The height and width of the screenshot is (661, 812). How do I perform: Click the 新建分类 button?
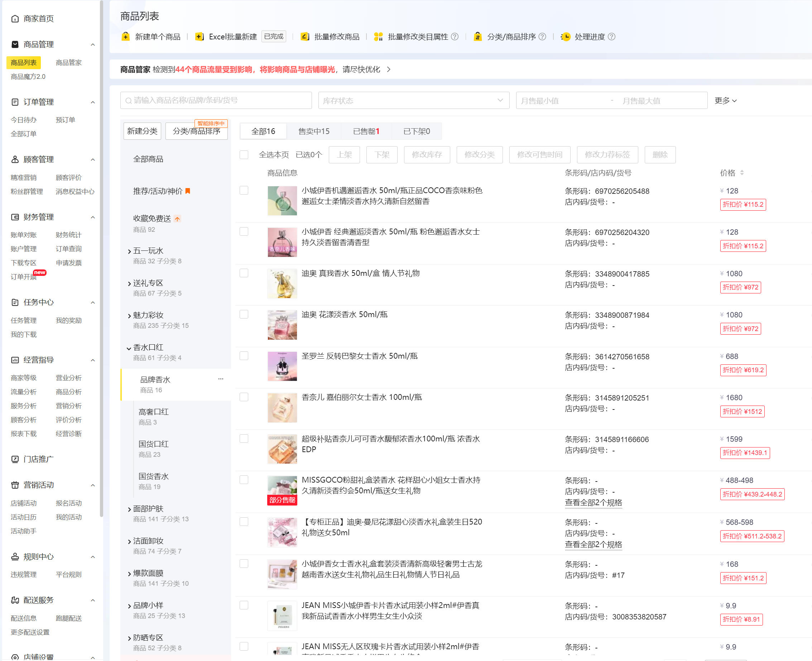[x=142, y=131]
